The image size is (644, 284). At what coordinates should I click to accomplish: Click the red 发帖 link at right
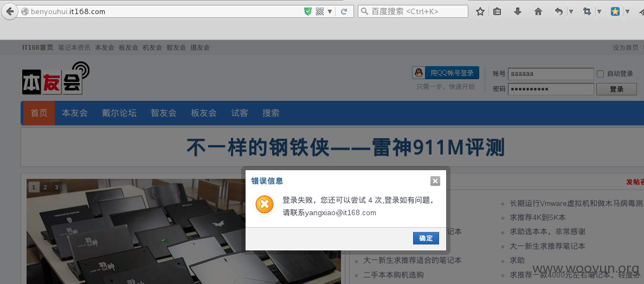(x=635, y=182)
